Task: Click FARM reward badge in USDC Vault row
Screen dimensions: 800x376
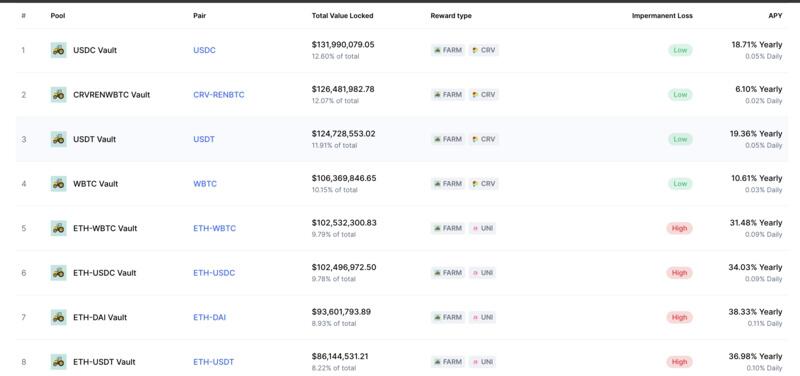Action: point(448,50)
